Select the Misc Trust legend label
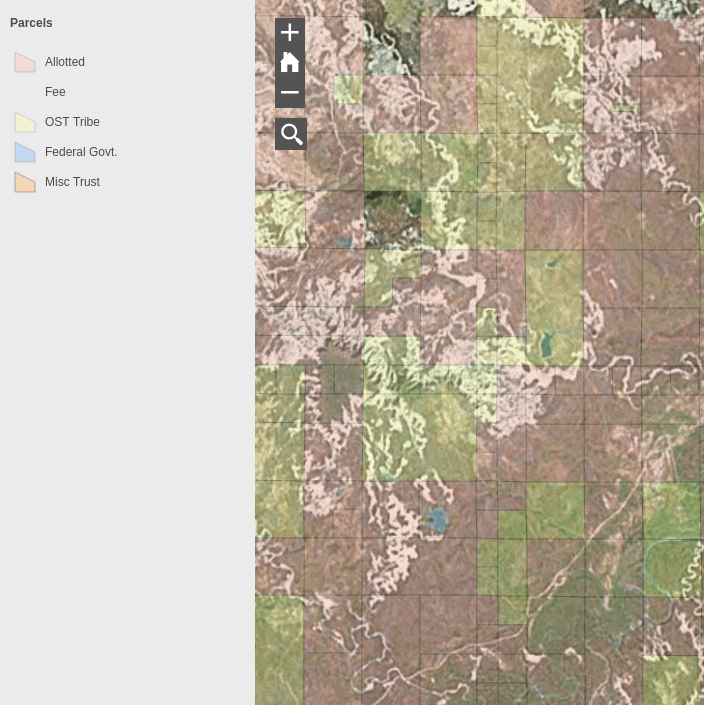The height and width of the screenshot is (705, 704). click(72, 182)
